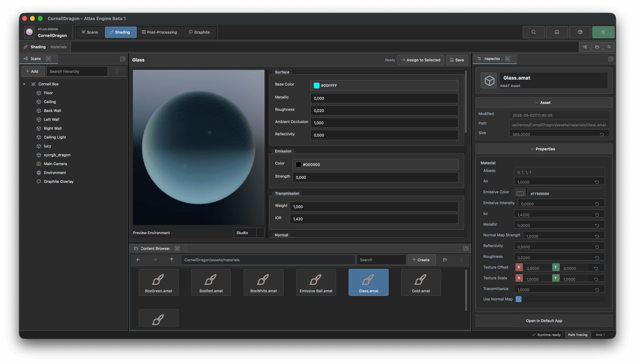Screen dimensions: 635x364
Task: Open the search icon in top toolbar
Action: point(533,32)
